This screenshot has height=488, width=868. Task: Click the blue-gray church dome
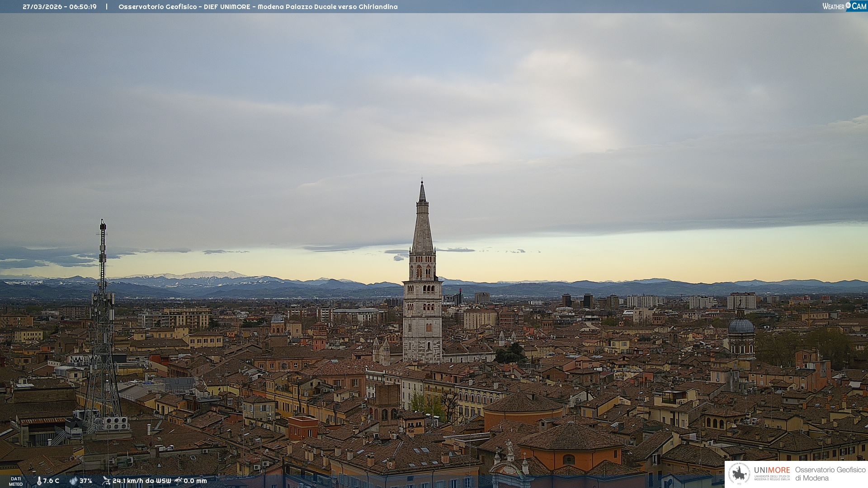(741, 326)
